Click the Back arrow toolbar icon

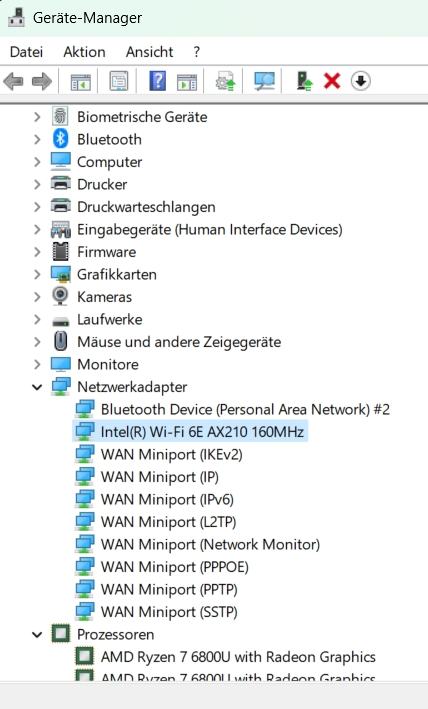tap(14, 82)
